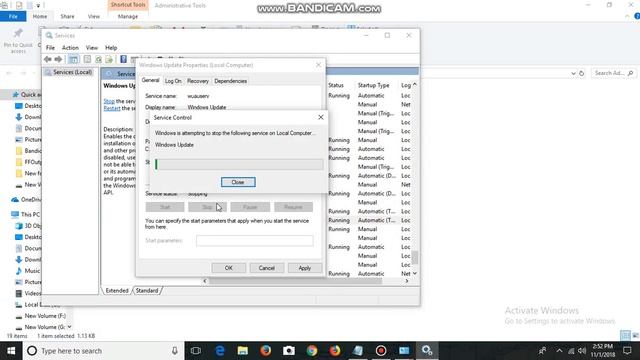Open File menu in Services window

50,48
